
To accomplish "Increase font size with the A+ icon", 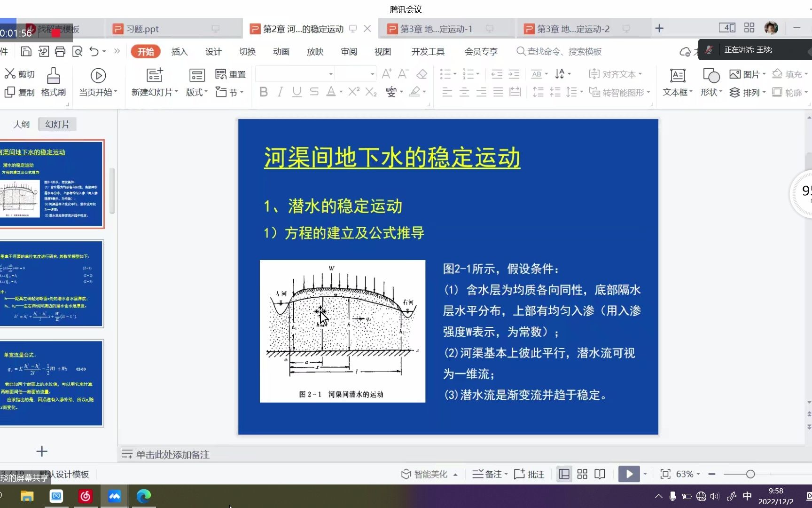I will click(387, 74).
